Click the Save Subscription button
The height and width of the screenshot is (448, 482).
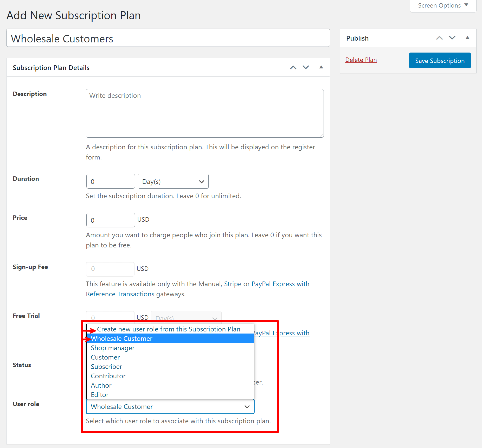tap(440, 61)
